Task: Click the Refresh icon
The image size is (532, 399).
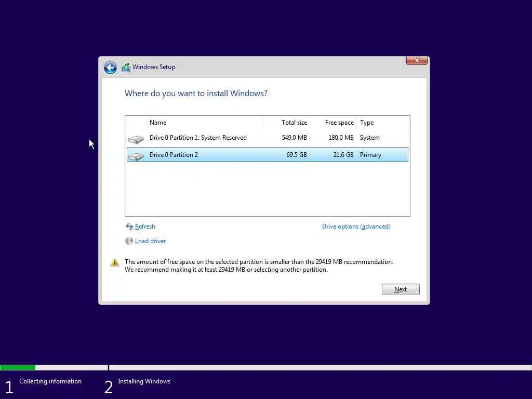Action: 129,227
